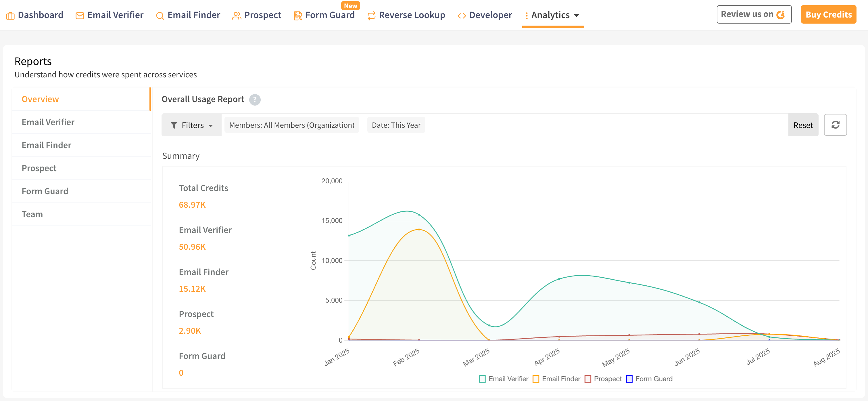868x401 pixels.
Task: Click the Reverse Lookup arrows icon
Action: [x=371, y=16]
